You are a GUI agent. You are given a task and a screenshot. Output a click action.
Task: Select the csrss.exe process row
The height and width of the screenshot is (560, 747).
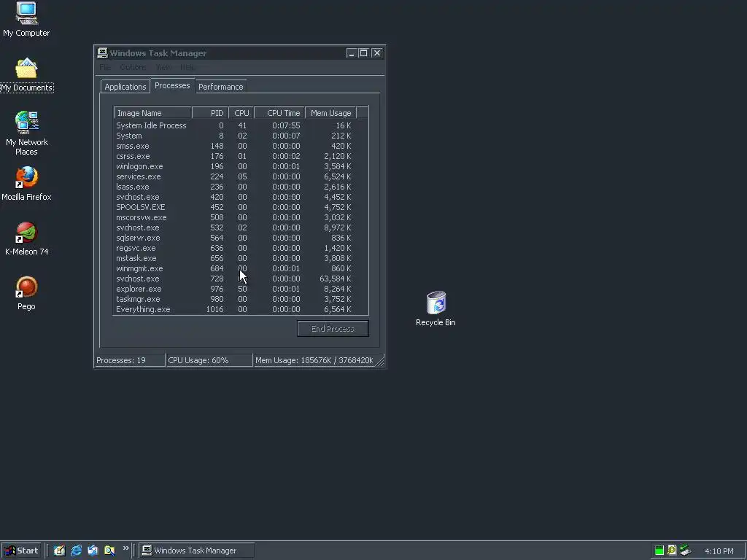(241, 156)
